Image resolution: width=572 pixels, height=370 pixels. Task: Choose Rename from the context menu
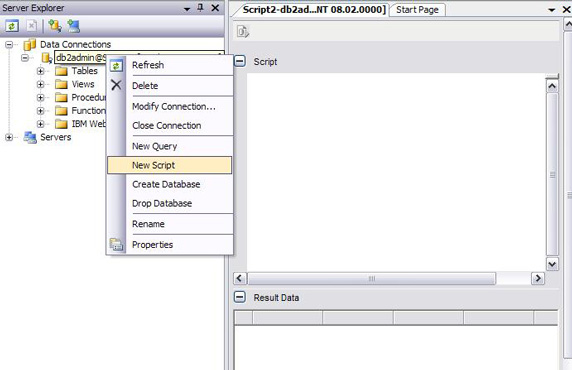pos(170,224)
